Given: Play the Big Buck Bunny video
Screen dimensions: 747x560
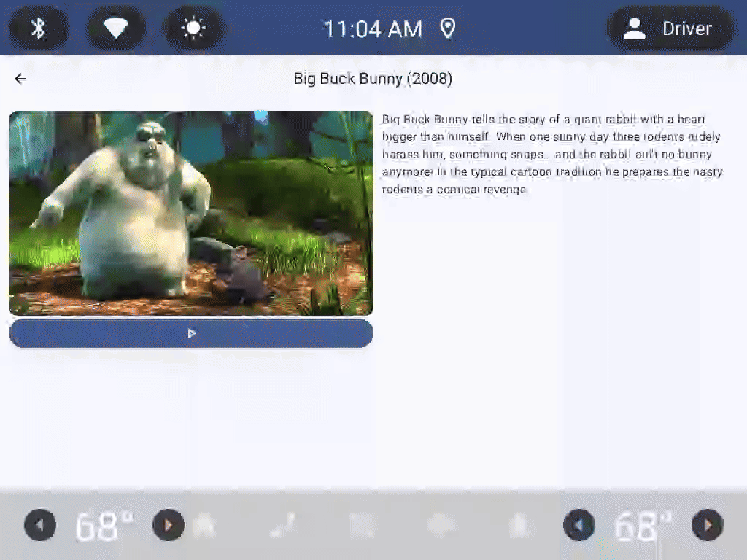Looking at the screenshot, I should (x=191, y=333).
